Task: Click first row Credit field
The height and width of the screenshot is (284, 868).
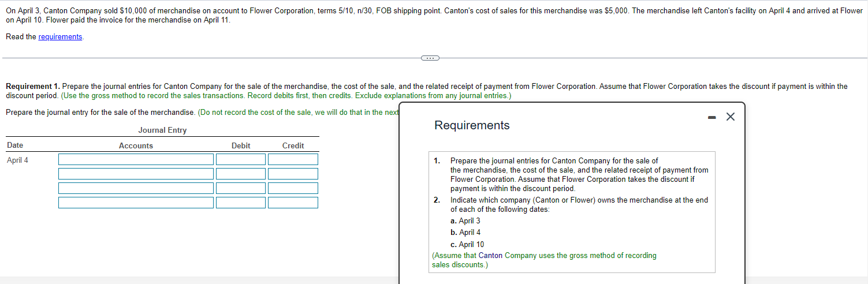Action: click(293, 159)
